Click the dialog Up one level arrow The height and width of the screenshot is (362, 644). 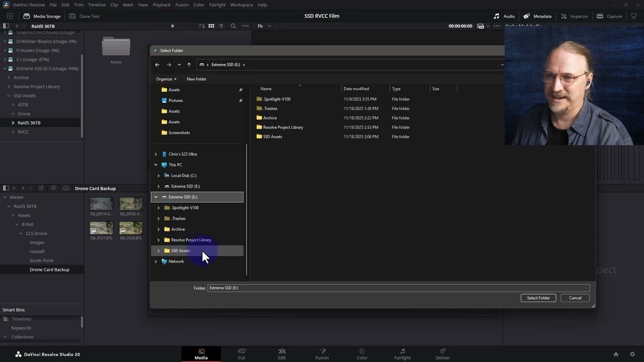tap(189, 64)
